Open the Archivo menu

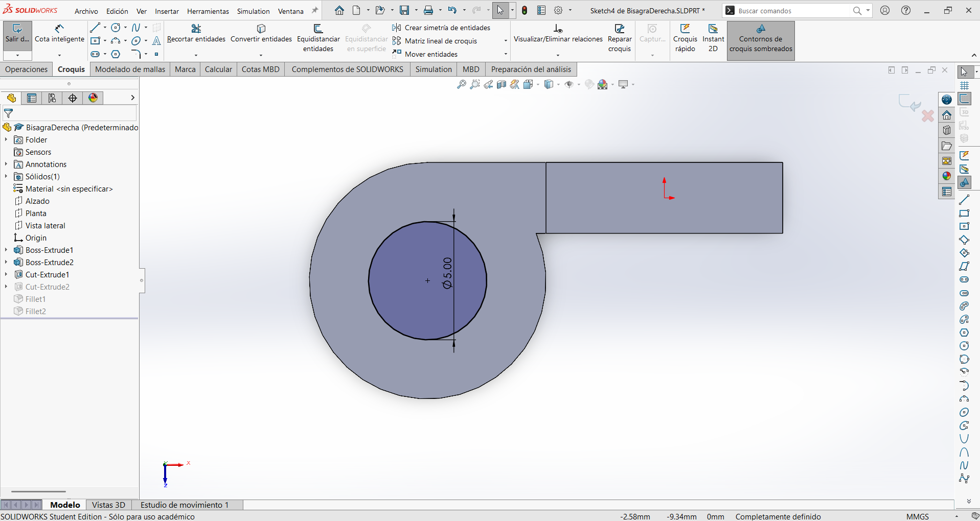pyautogui.click(x=86, y=11)
